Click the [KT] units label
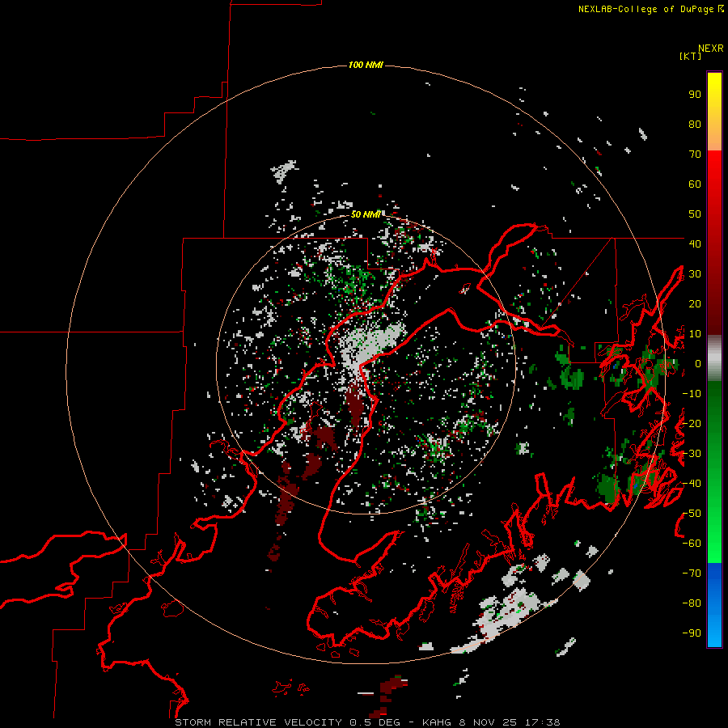 (x=690, y=56)
